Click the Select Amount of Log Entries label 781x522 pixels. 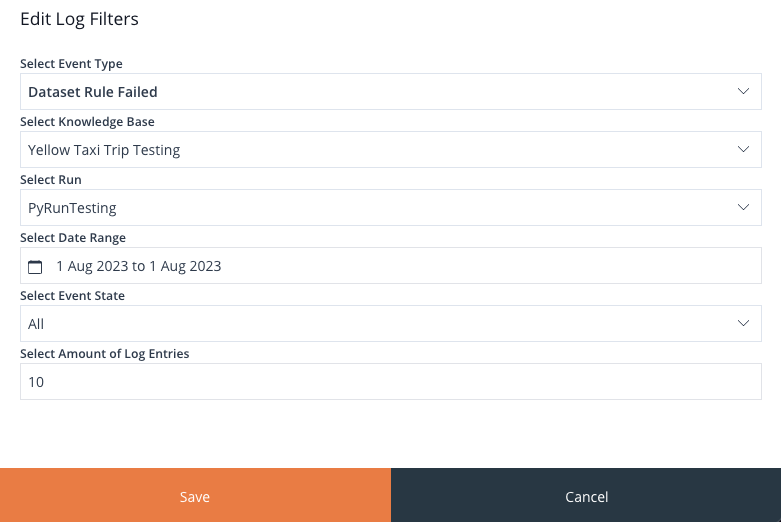tap(105, 354)
